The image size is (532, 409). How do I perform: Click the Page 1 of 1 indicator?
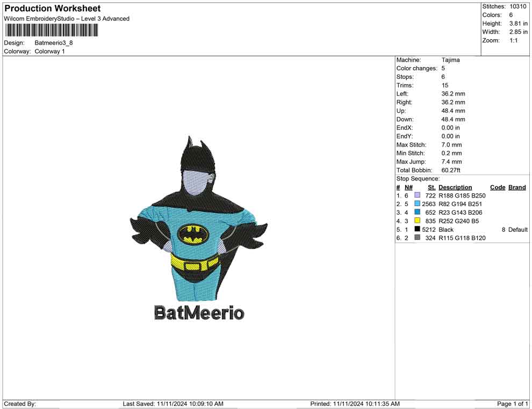512,404
